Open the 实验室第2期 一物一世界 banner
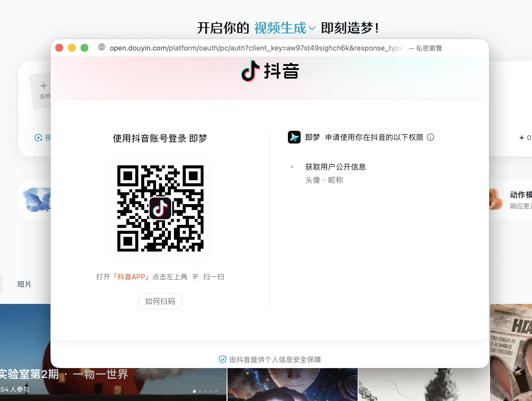532x401 pixels. [x=64, y=374]
